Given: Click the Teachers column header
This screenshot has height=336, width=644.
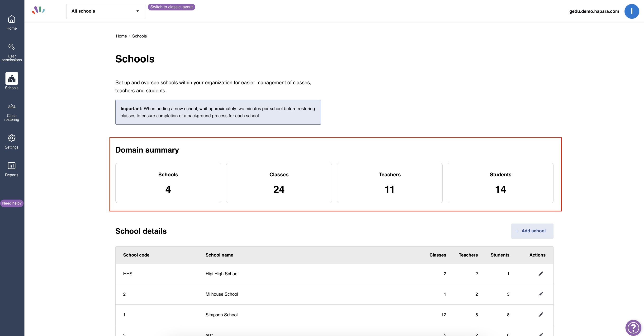Looking at the screenshot, I should coord(468,255).
